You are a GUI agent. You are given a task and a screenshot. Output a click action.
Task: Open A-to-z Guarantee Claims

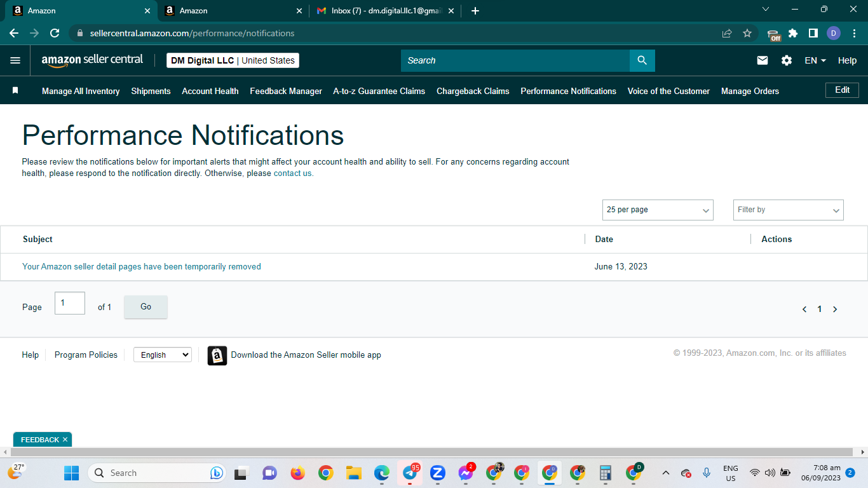[x=379, y=91]
